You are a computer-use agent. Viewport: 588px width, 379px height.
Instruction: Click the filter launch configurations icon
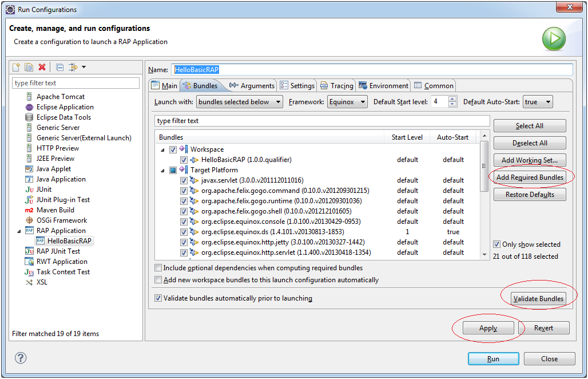pyautogui.click(x=73, y=67)
